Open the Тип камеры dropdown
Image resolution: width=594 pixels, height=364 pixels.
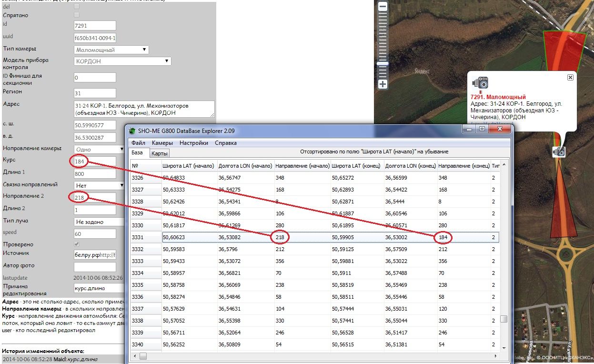[111, 50]
